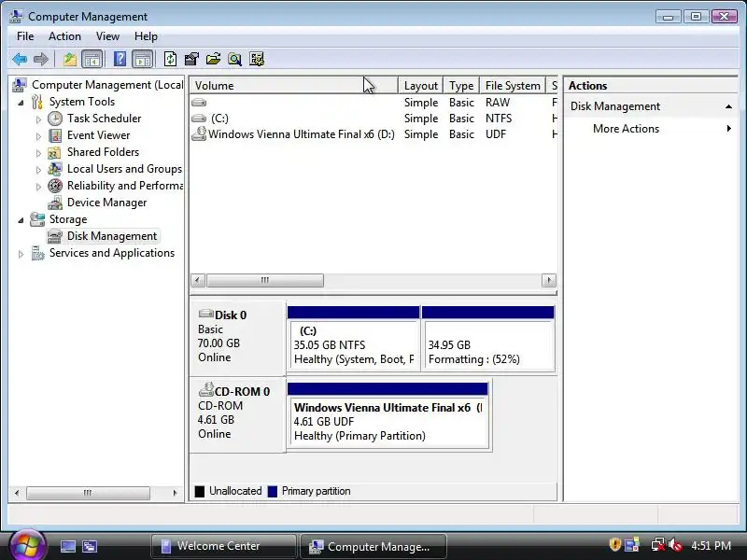This screenshot has height=560, width=747.
Task: Click the Services and Applications icon
Action: [37, 253]
